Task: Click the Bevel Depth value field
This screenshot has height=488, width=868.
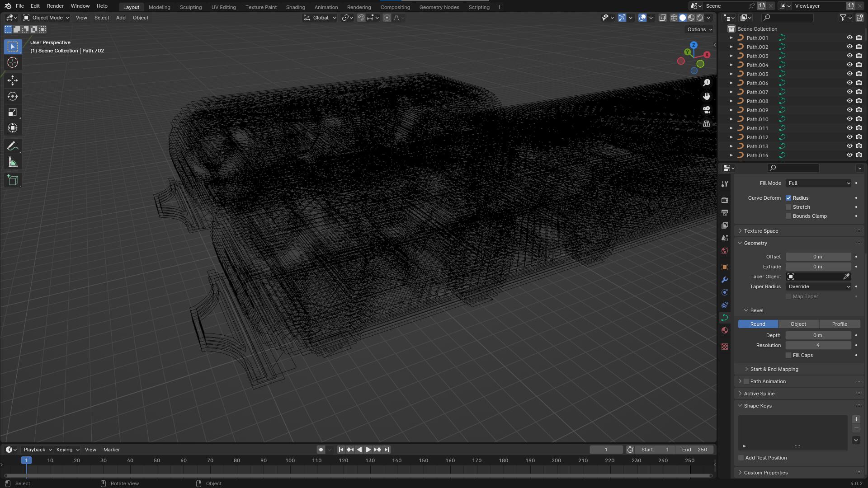Action: coord(818,335)
